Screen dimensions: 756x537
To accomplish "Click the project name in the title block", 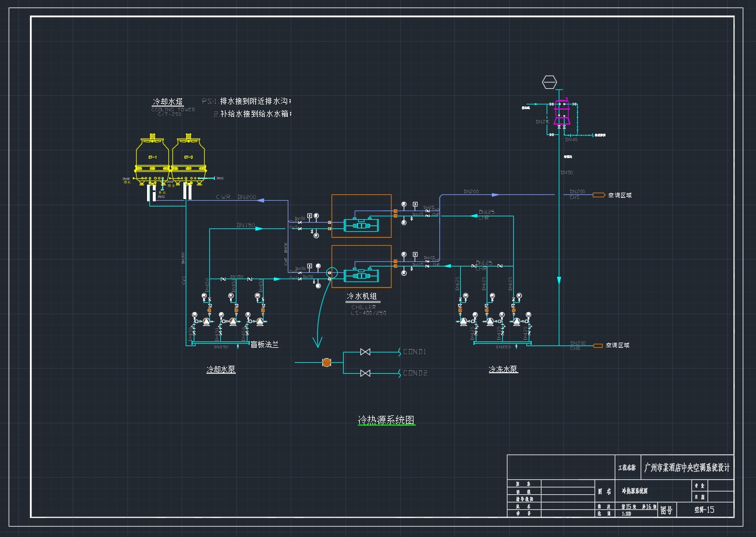I will coord(687,467).
